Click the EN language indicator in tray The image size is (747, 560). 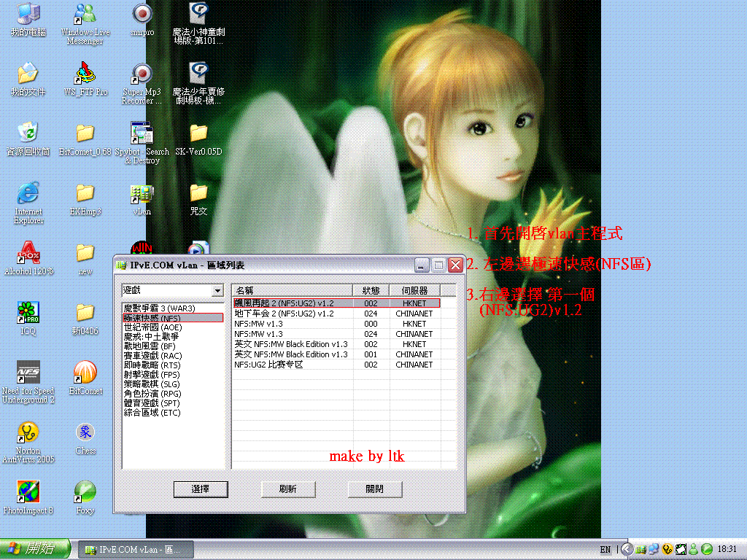point(605,549)
